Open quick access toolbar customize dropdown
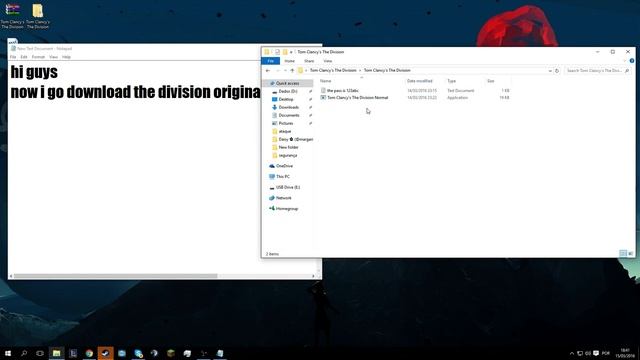The width and height of the screenshot is (640, 360). [x=291, y=52]
